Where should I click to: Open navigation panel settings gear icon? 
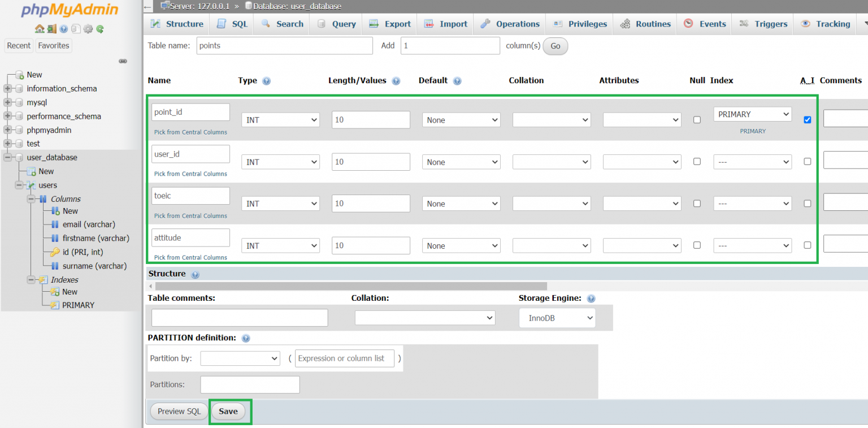tap(88, 29)
